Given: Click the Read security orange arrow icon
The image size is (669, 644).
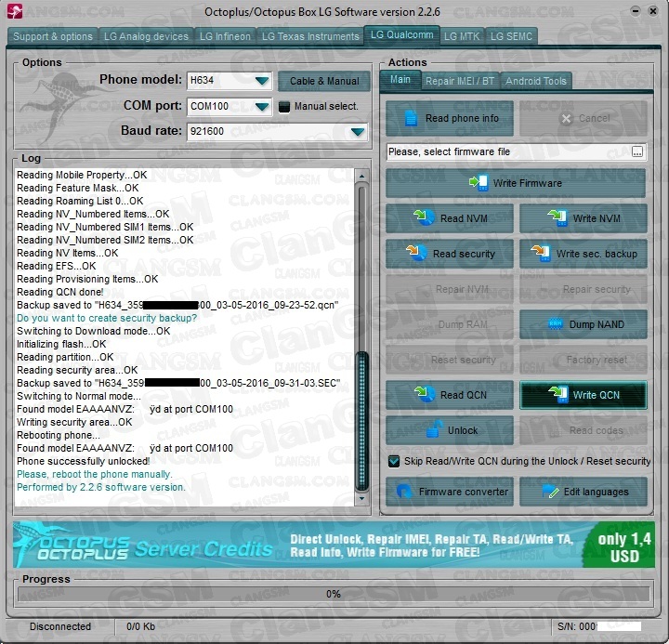Looking at the screenshot, I should (416, 253).
